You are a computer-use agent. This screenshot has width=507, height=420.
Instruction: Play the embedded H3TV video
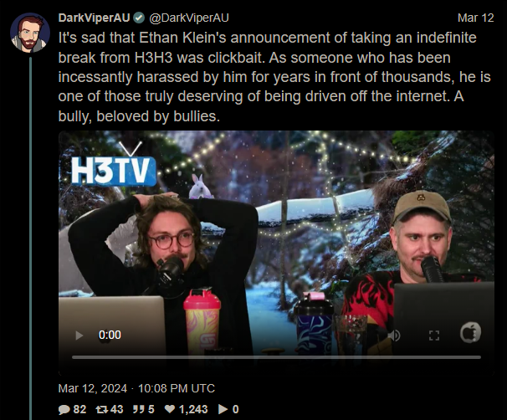pyautogui.click(x=79, y=335)
